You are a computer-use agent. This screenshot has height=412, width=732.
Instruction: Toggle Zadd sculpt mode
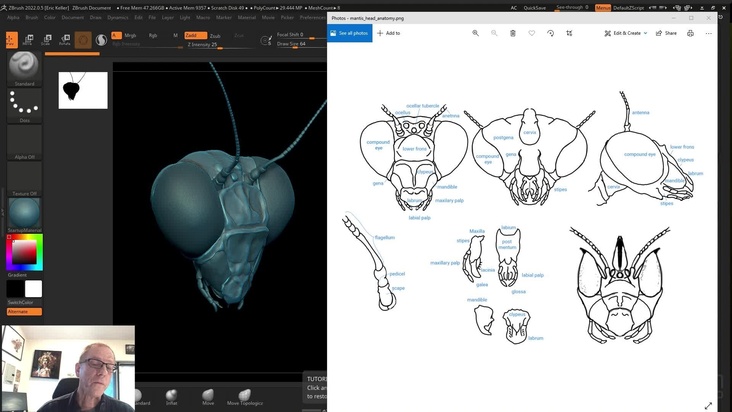point(191,35)
